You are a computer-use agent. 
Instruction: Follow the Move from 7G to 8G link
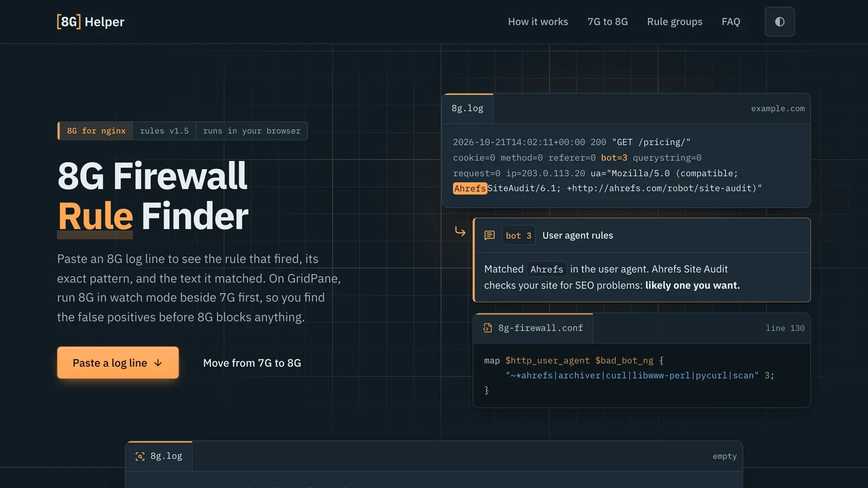(252, 363)
